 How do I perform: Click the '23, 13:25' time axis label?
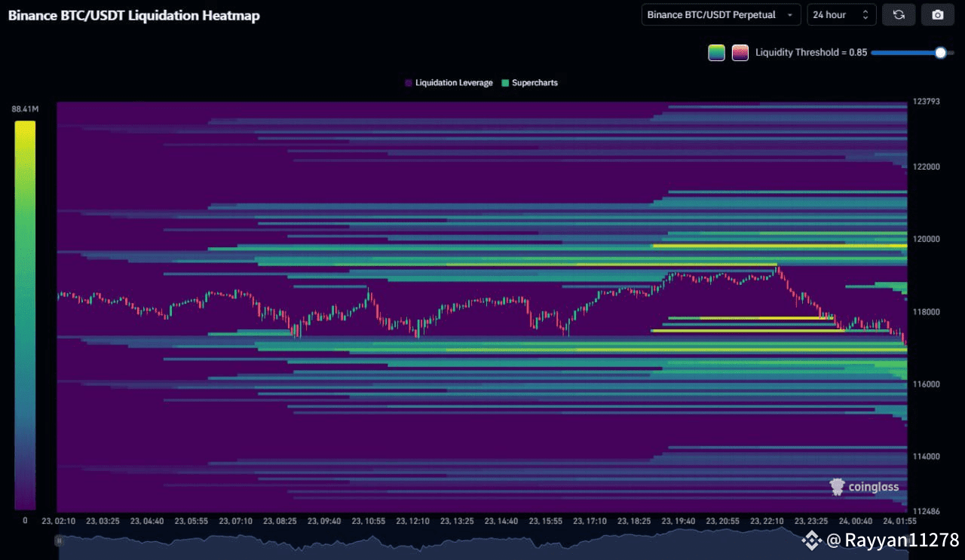[x=458, y=521]
